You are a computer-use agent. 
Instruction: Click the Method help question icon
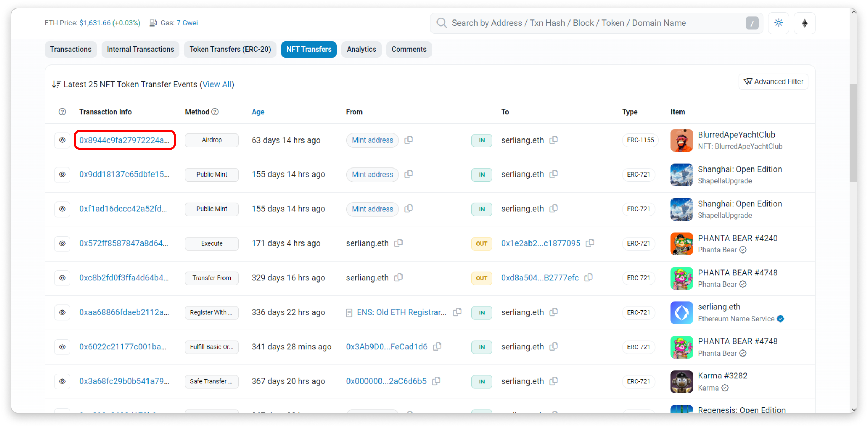coord(215,112)
